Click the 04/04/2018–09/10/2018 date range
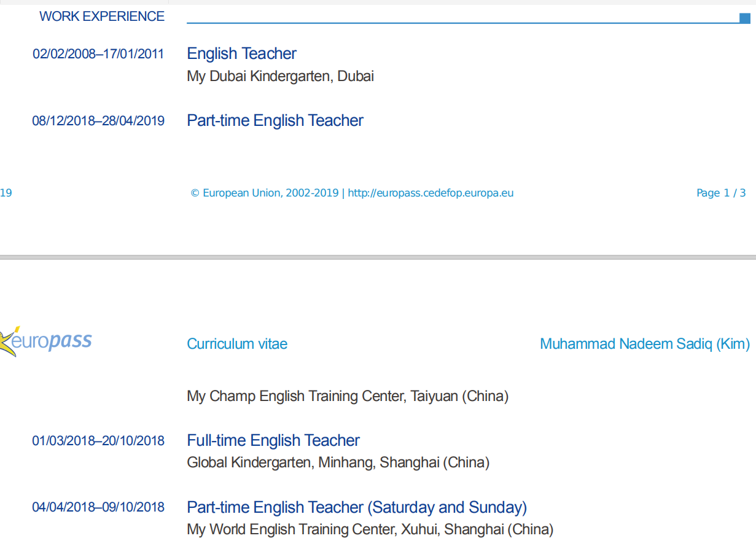756x549 pixels. (98, 508)
